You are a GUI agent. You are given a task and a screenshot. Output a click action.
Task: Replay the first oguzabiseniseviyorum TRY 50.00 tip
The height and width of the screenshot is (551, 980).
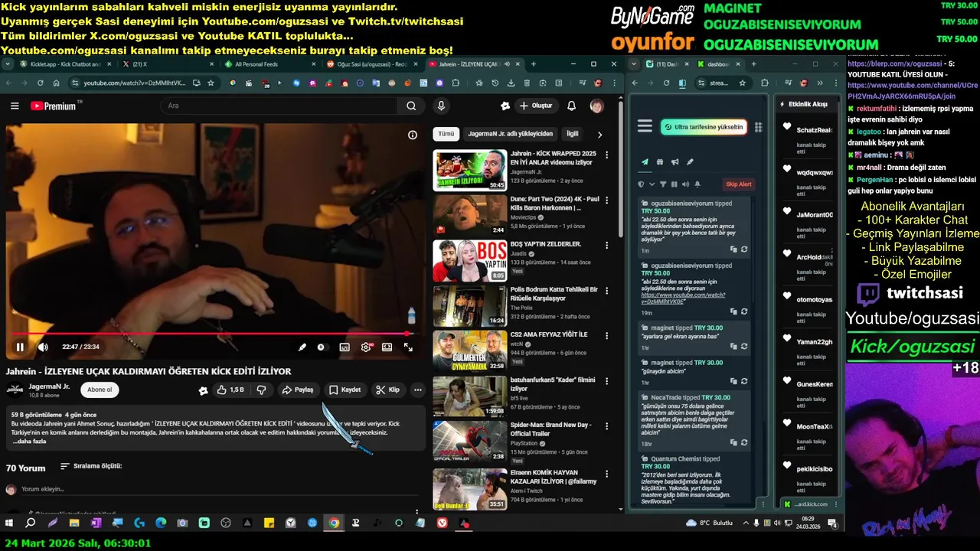coord(744,249)
